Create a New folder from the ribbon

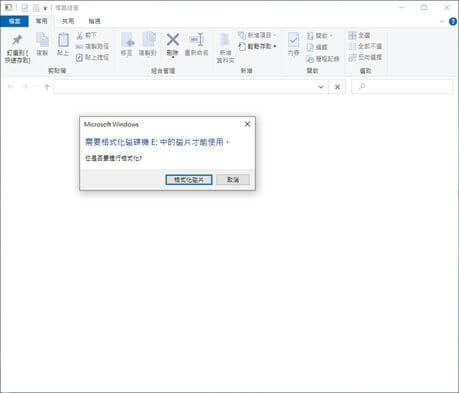pyautogui.click(x=226, y=48)
